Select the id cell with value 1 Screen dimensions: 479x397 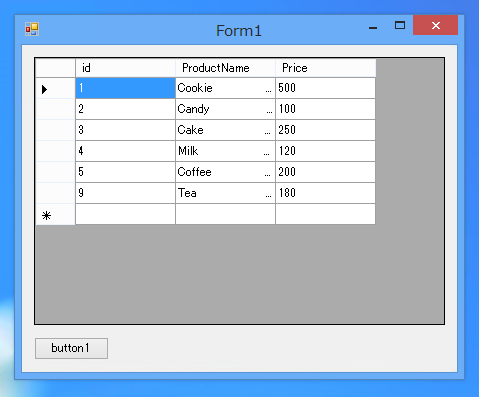point(125,88)
